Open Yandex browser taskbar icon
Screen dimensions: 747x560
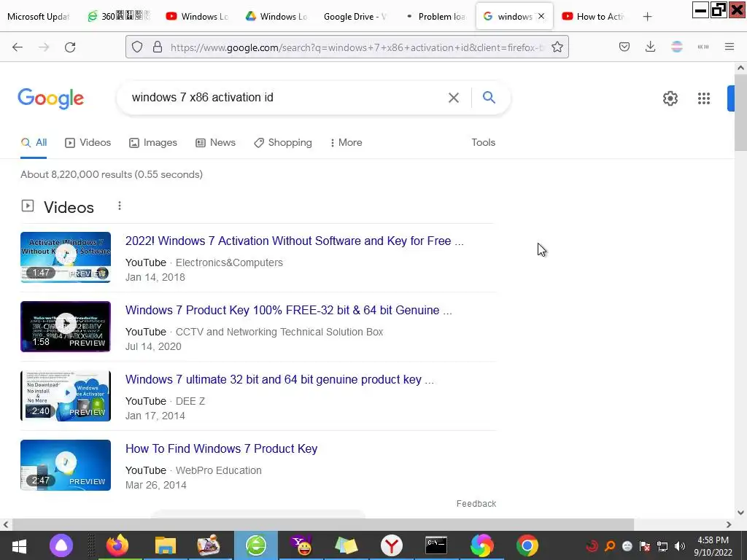click(x=391, y=545)
